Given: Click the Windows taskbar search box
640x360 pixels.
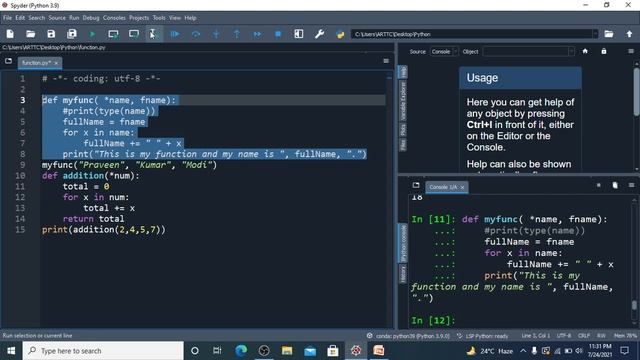Looking at the screenshot, I should [x=103, y=351].
